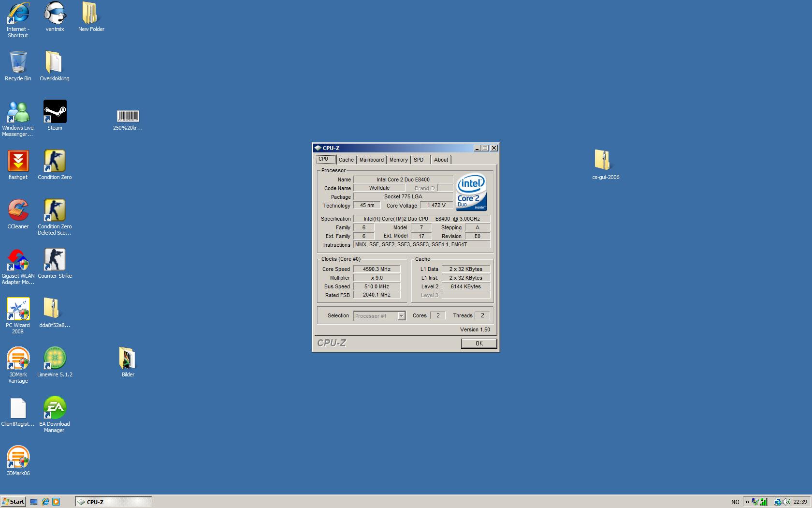The image size is (812, 508).
Task: Click the Technology value 45 nm
Action: click(x=367, y=205)
